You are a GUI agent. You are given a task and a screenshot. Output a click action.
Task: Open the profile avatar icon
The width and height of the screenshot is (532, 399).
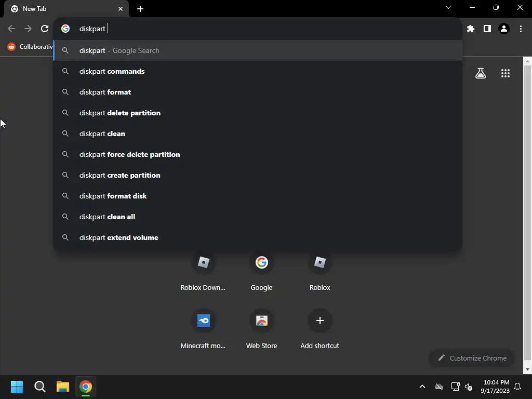[504, 29]
